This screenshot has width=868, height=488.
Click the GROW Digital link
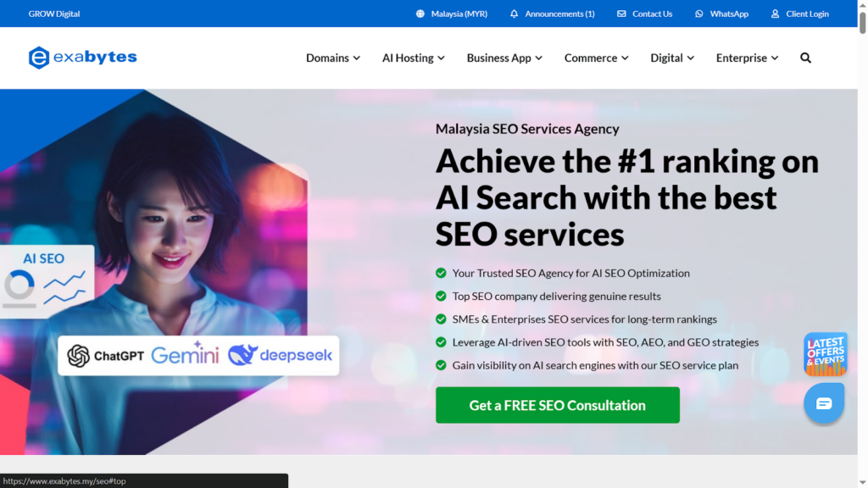pos(54,14)
